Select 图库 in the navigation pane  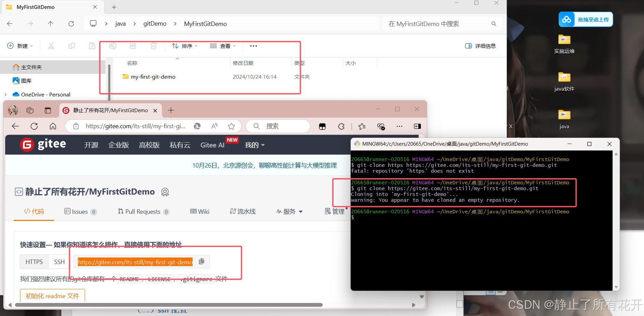click(22, 81)
